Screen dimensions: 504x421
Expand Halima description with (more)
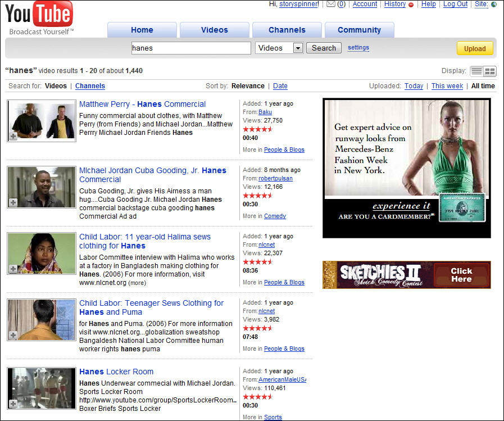(x=137, y=283)
